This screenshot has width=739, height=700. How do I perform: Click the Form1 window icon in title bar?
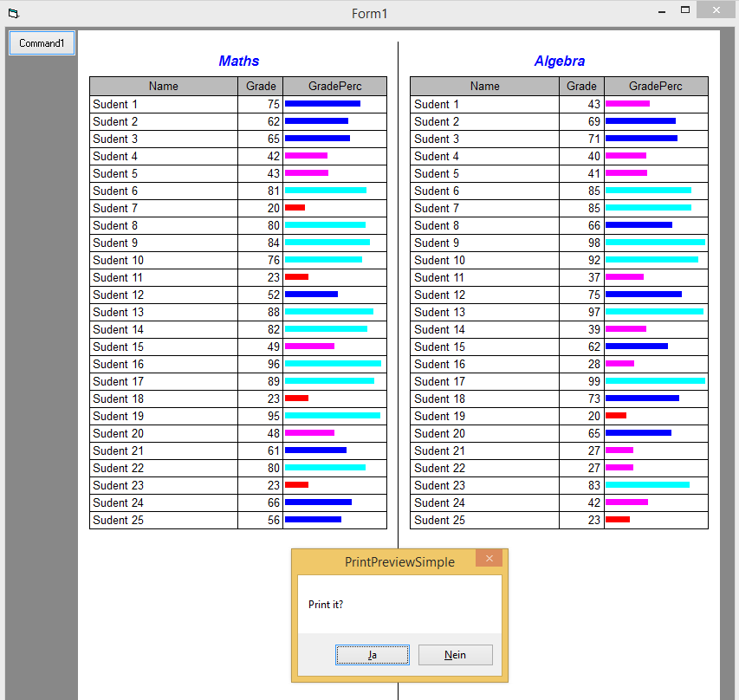[13, 13]
